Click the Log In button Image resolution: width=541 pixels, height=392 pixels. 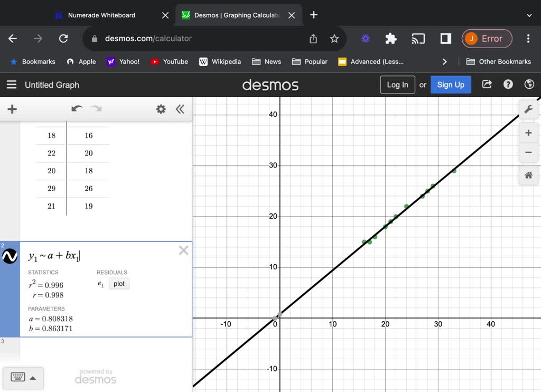point(397,85)
